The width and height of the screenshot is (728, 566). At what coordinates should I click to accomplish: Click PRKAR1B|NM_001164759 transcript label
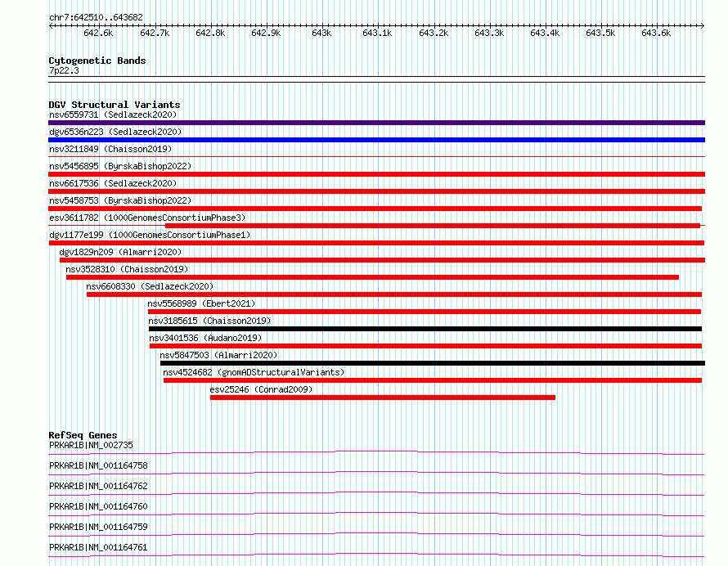tap(98, 527)
